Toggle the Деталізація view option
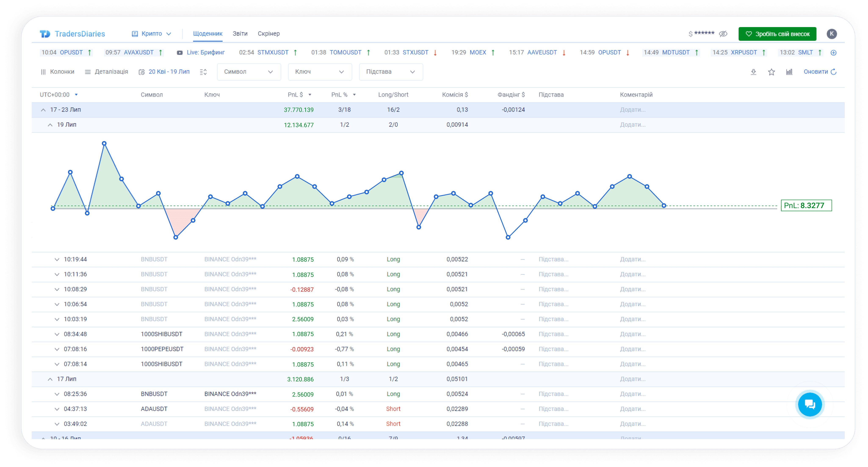868x467 pixels. [106, 72]
